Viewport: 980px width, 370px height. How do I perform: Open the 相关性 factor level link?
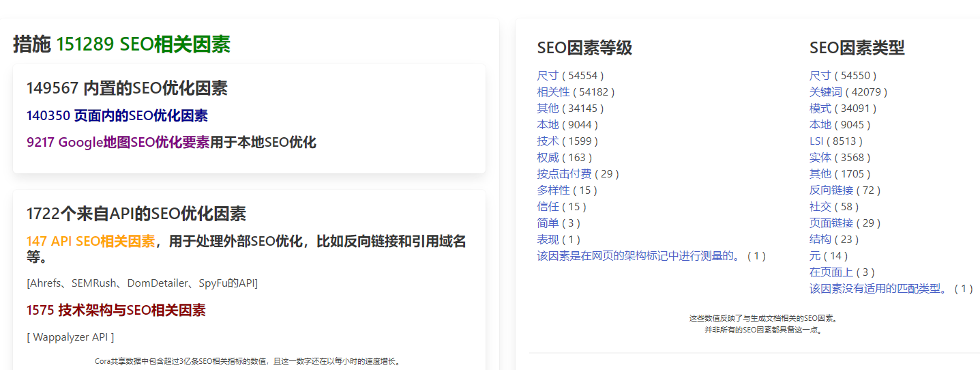click(x=553, y=92)
